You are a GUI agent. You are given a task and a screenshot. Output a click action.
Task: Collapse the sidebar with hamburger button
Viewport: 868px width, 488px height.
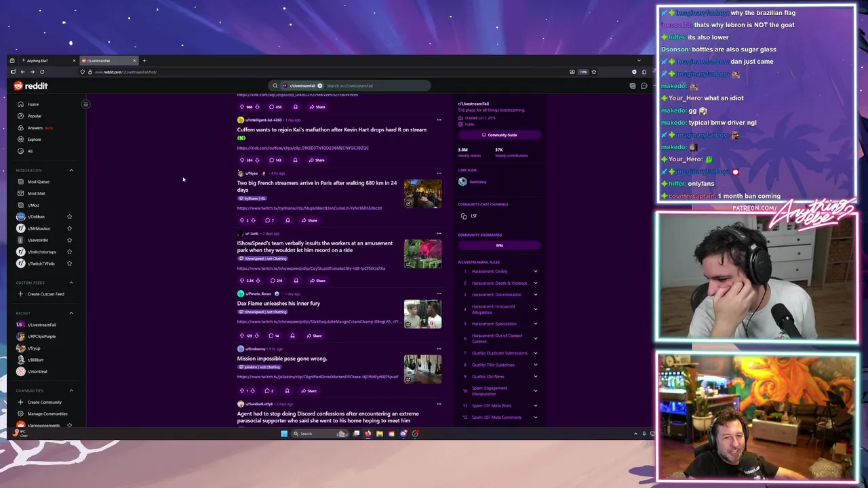coord(85,104)
